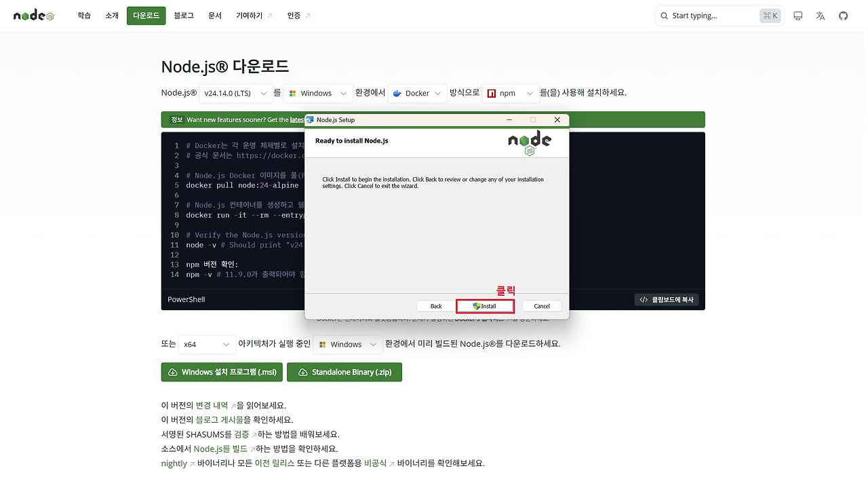
Task: Open the 소개 menu item
Action: pyautogui.click(x=112, y=16)
